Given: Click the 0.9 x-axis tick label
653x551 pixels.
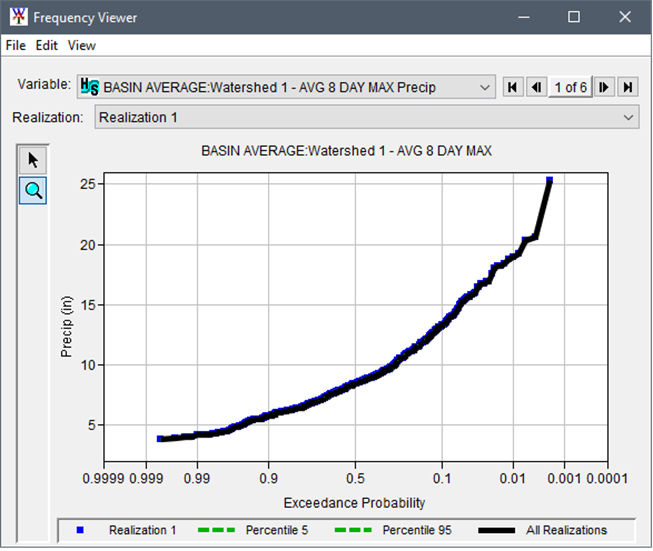Looking at the screenshot, I should (269, 479).
